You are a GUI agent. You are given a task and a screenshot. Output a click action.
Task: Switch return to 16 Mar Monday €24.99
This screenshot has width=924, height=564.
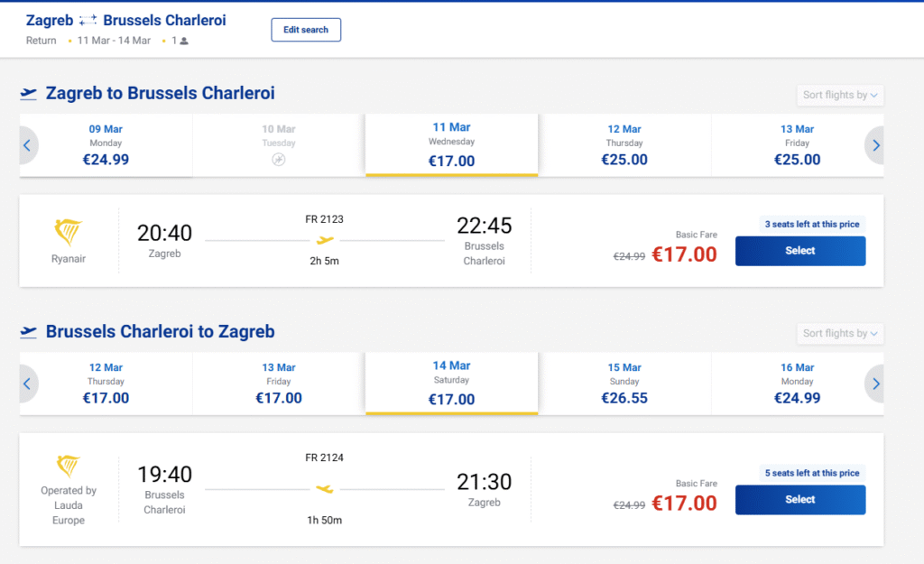797,384
